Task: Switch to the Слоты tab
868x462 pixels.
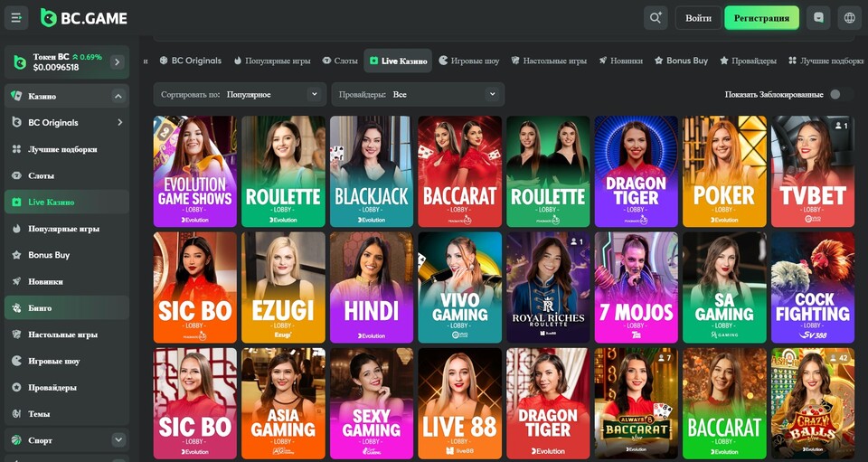Action: pyautogui.click(x=341, y=61)
